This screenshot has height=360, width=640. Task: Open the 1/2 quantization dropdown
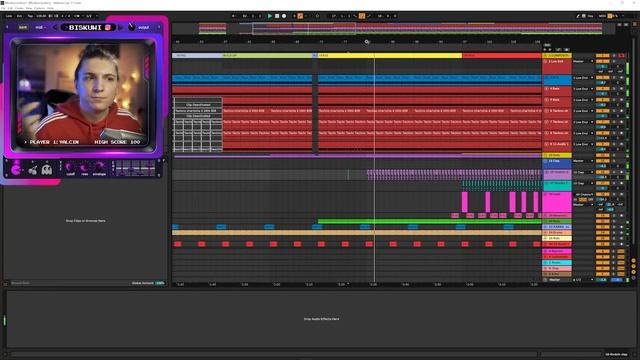click(91, 16)
